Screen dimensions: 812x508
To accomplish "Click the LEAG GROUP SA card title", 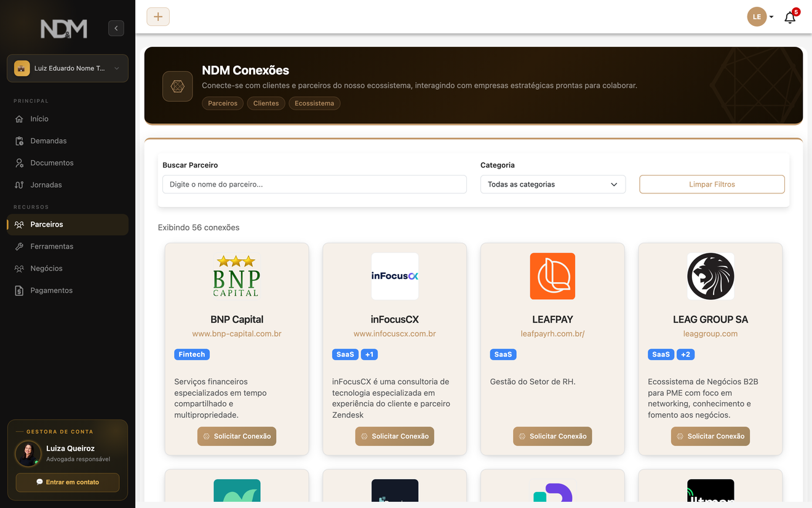I will click(710, 320).
